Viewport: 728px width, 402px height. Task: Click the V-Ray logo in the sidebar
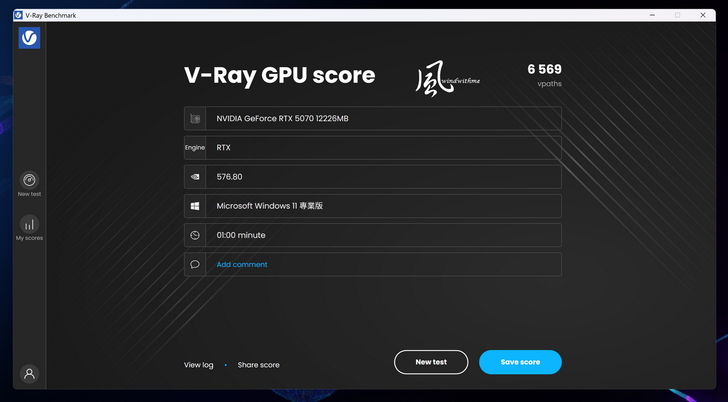pyautogui.click(x=29, y=38)
